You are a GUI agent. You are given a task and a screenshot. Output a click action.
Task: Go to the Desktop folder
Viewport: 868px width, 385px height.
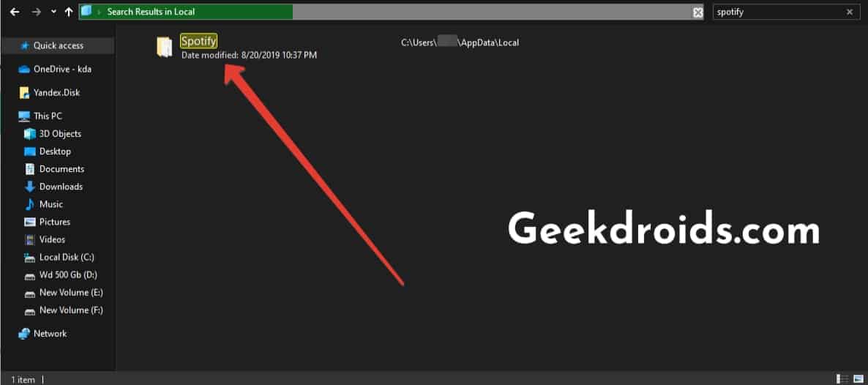[55, 152]
